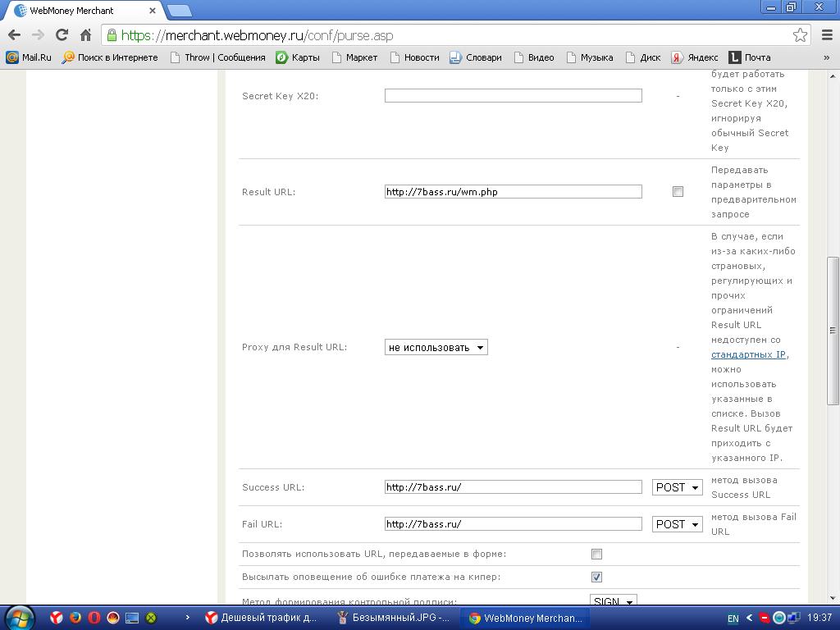The image size is (840, 630).
Task: Open the Mail.Ru bookmark
Action: (29, 57)
